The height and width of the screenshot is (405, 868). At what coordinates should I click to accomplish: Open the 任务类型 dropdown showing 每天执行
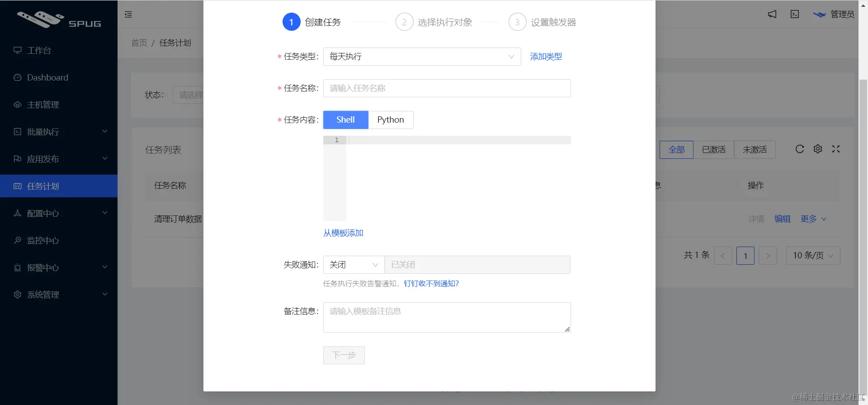click(422, 57)
